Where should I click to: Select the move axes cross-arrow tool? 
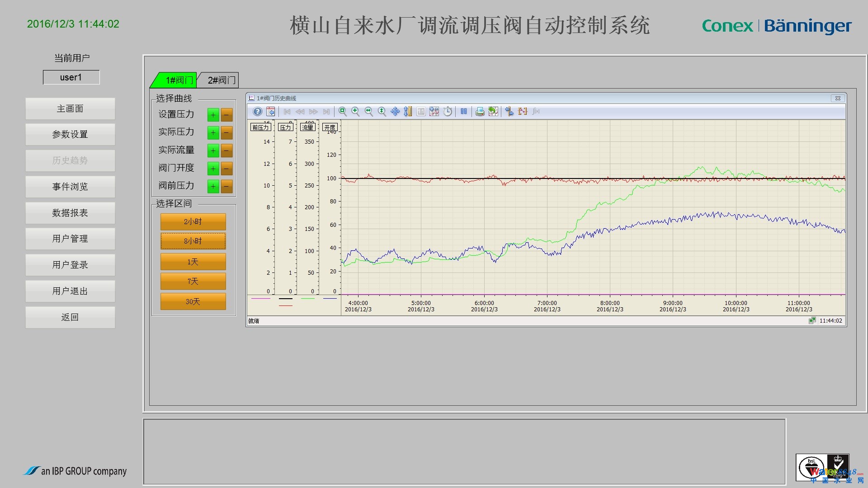pyautogui.click(x=395, y=112)
